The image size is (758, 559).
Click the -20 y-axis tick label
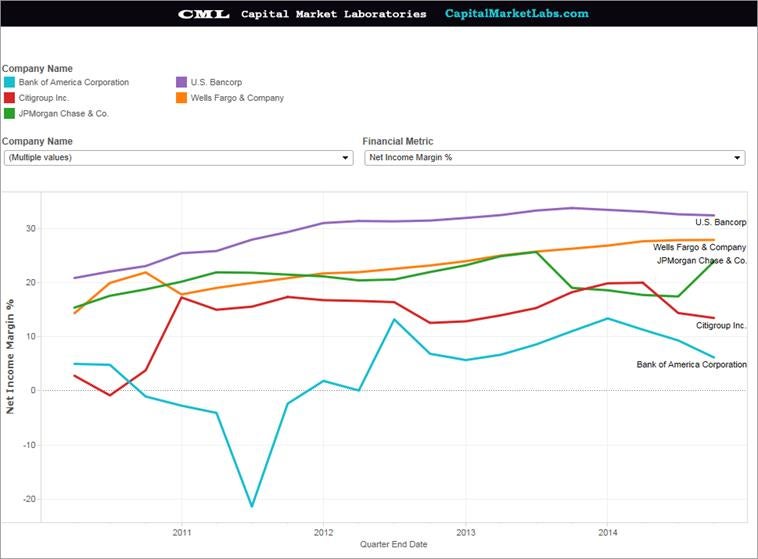[x=29, y=499]
